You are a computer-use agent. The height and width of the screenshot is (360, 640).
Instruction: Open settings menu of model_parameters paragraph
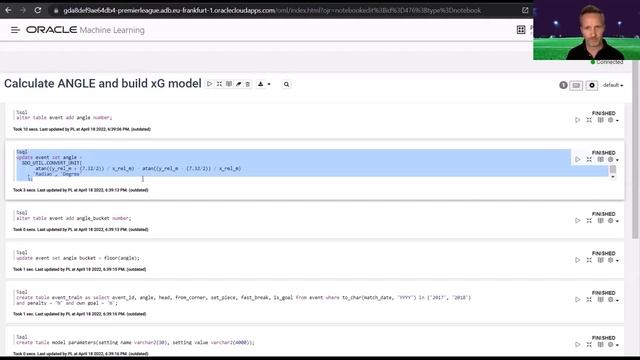[x=613, y=344]
